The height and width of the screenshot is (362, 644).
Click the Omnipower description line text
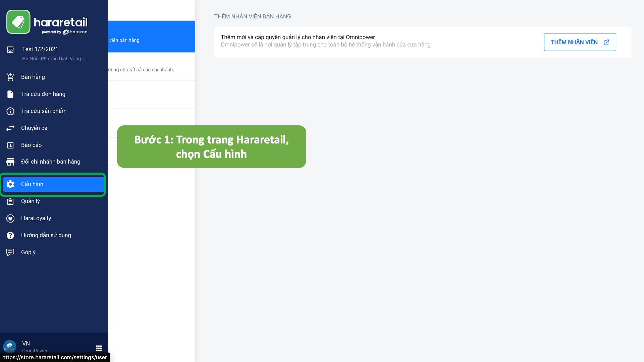tap(326, 45)
